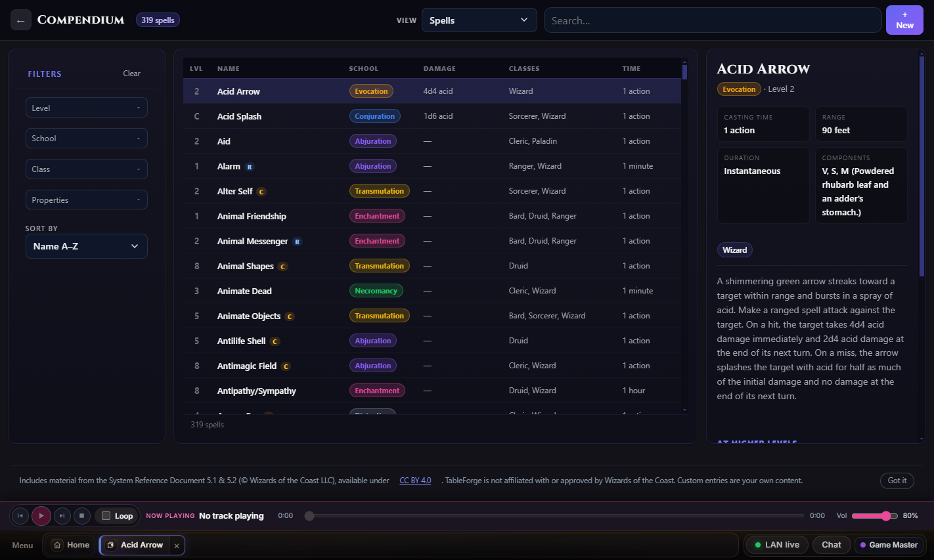Click the Necromancy school tag
The width and height of the screenshot is (934, 560).
click(x=376, y=291)
